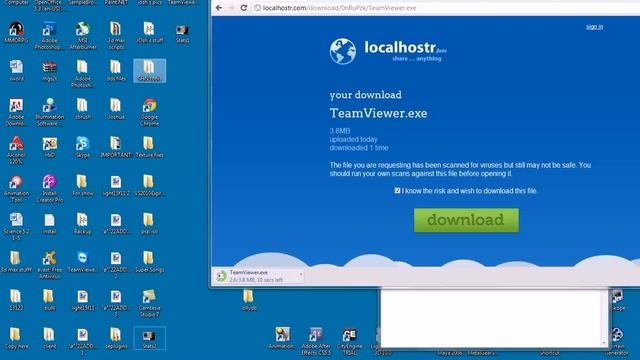Open the TeamViewer.exe download bar item
This screenshot has width=640, height=360.
pos(259,276)
